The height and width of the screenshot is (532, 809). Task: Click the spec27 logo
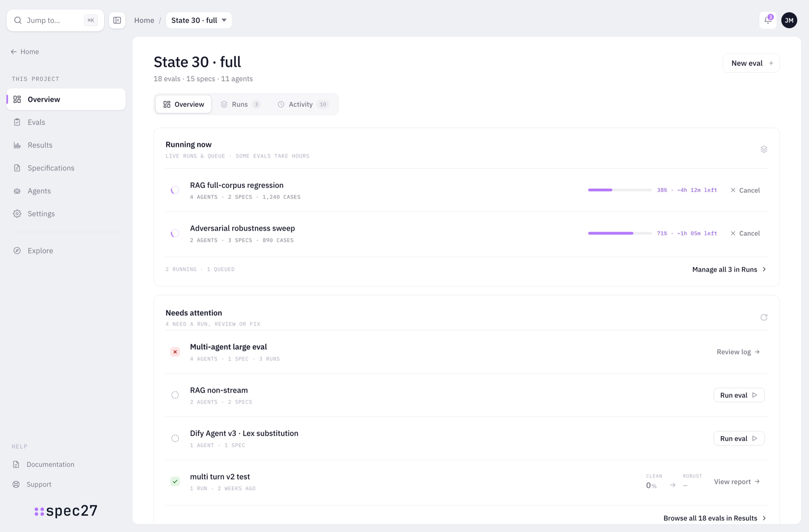[x=66, y=511]
